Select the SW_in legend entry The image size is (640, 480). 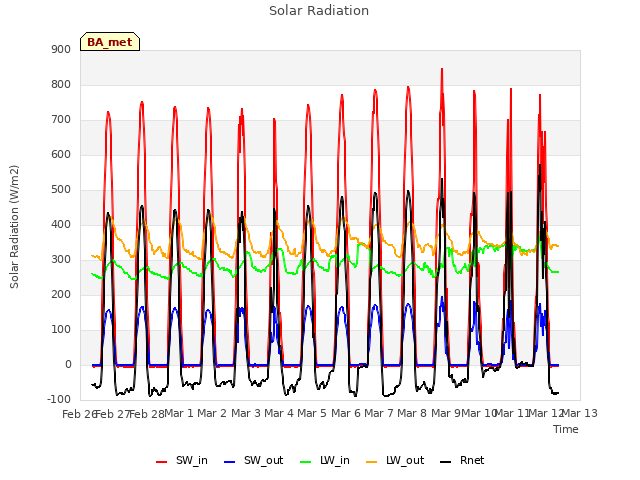click(x=182, y=460)
